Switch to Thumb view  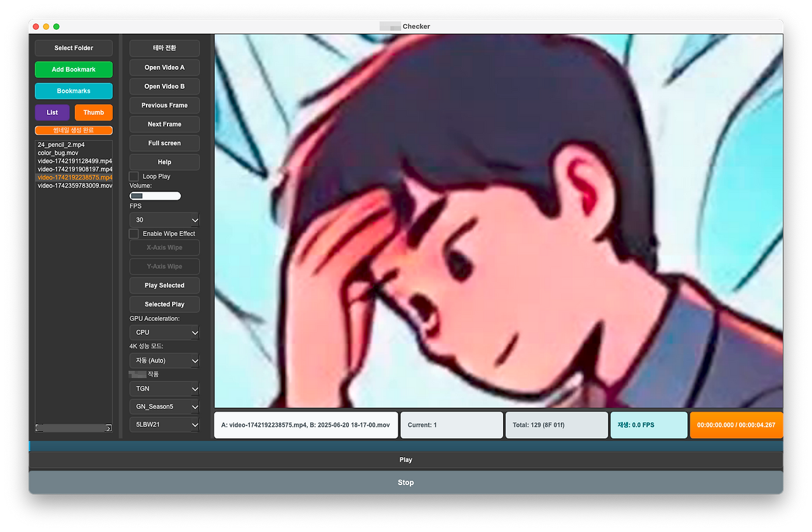click(x=94, y=113)
